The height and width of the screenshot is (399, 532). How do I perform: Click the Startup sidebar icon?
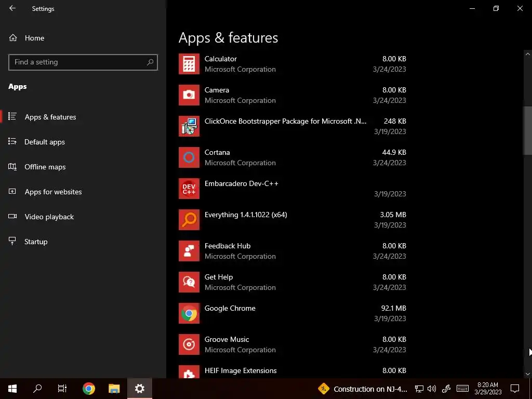12,241
